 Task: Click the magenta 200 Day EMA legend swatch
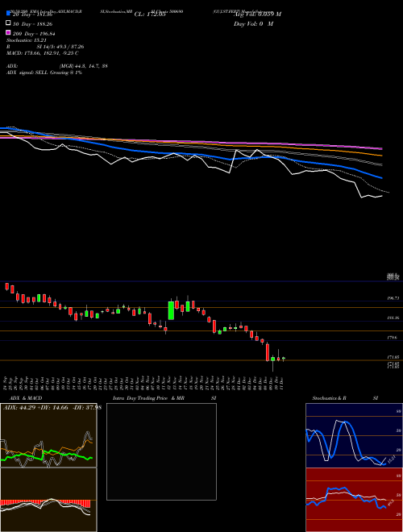point(8,32)
